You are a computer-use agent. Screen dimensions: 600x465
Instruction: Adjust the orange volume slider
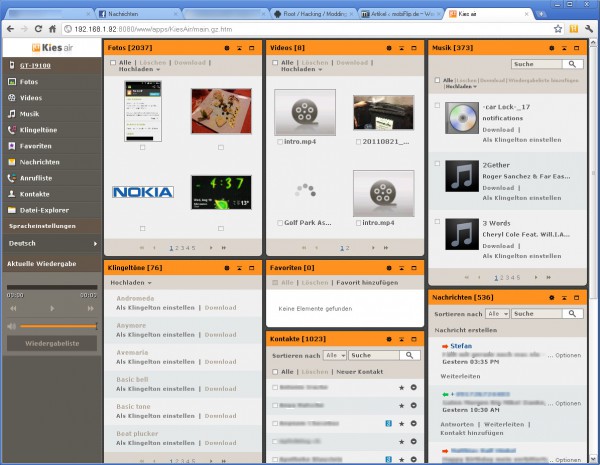tap(58, 326)
